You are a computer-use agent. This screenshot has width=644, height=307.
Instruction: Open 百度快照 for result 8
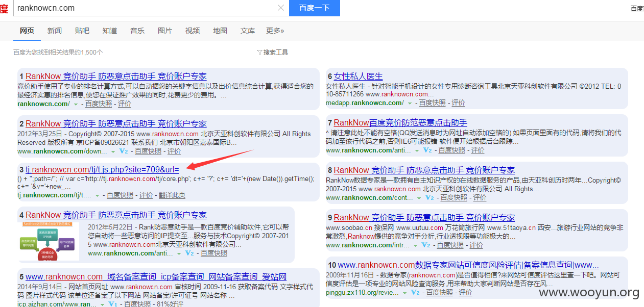tap(453, 197)
